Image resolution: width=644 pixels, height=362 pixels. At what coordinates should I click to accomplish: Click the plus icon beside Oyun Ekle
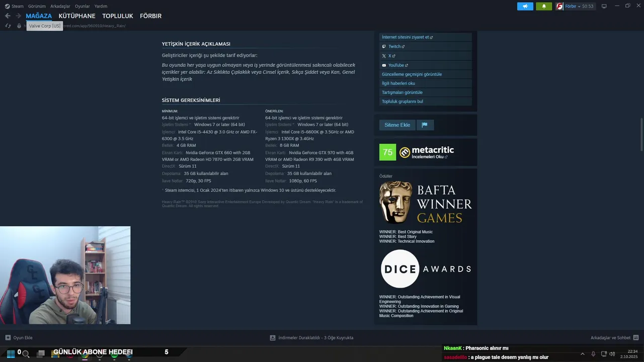click(x=8, y=338)
